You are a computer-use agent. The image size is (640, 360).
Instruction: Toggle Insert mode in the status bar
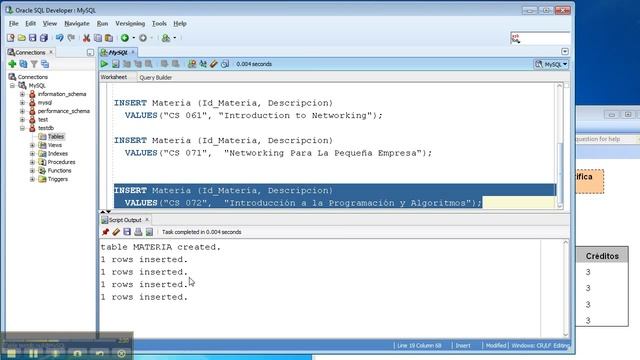coord(463,346)
